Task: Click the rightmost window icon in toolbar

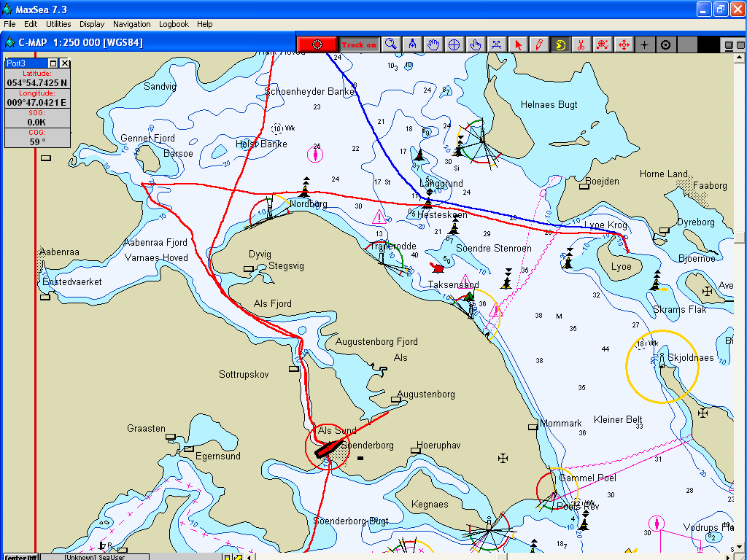Action: click(x=740, y=45)
